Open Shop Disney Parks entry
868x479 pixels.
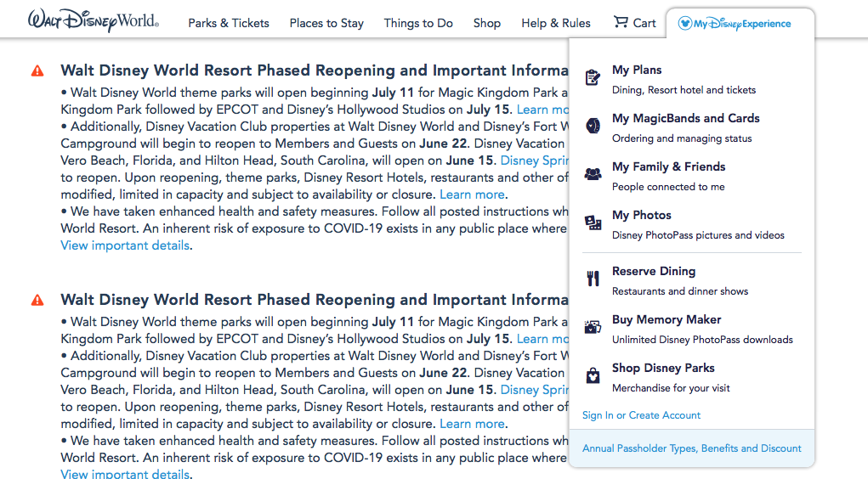663,368
